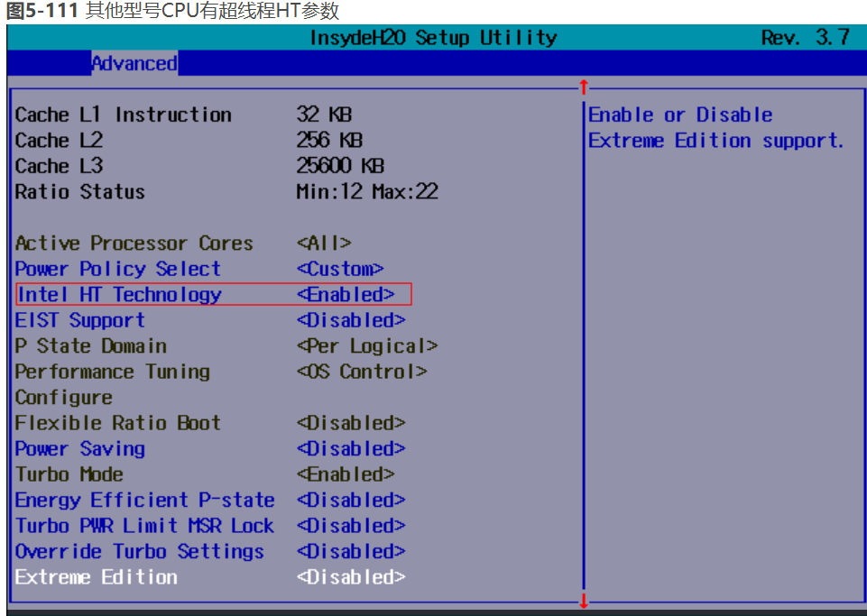Toggle Intel HT Technology Enabled value
The width and height of the screenshot is (867, 616).
[x=346, y=294]
